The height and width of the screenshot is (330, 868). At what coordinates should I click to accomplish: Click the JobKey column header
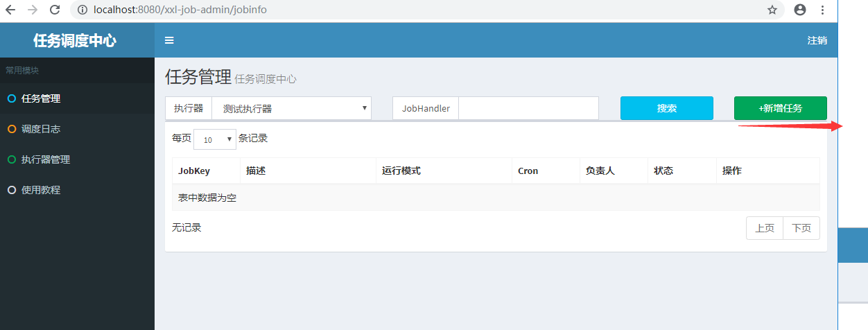click(207, 171)
